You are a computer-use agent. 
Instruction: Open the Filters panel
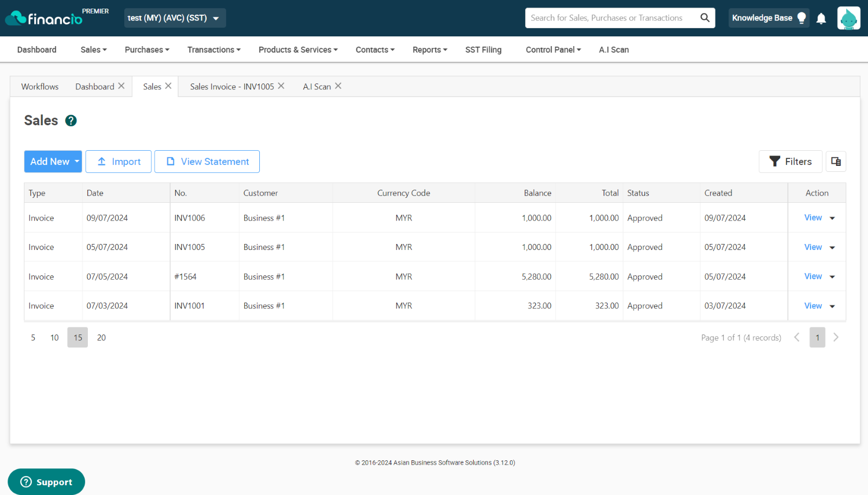pos(790,162)
